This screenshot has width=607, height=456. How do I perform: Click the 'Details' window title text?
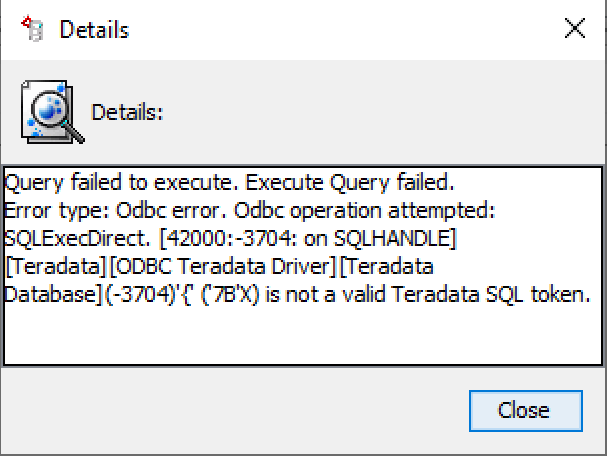(94, 30)
